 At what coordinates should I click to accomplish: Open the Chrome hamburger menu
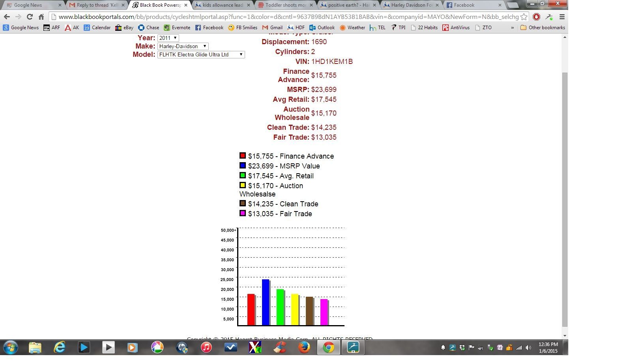(562, 17)
